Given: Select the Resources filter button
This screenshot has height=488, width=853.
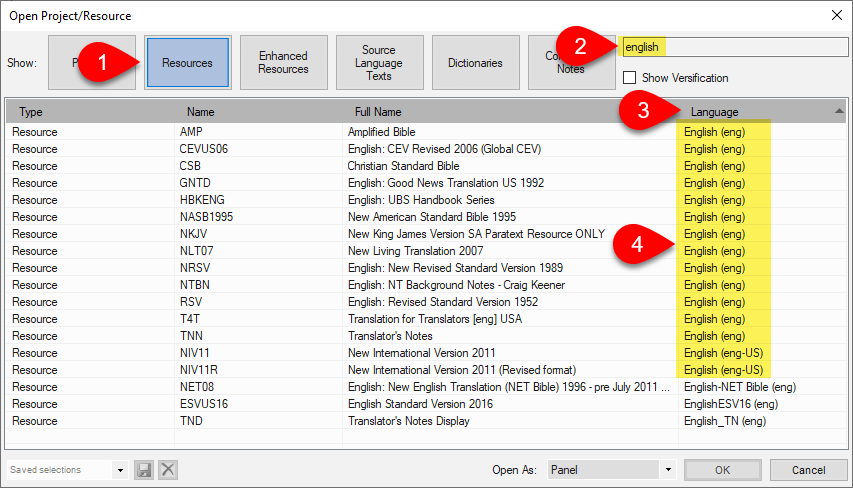Looking at the screenshot, I should [x=187, y=63].
